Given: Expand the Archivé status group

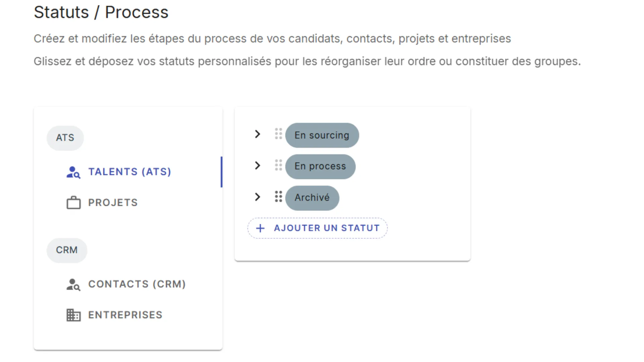Looking at the screenshot, I should 257,197.
